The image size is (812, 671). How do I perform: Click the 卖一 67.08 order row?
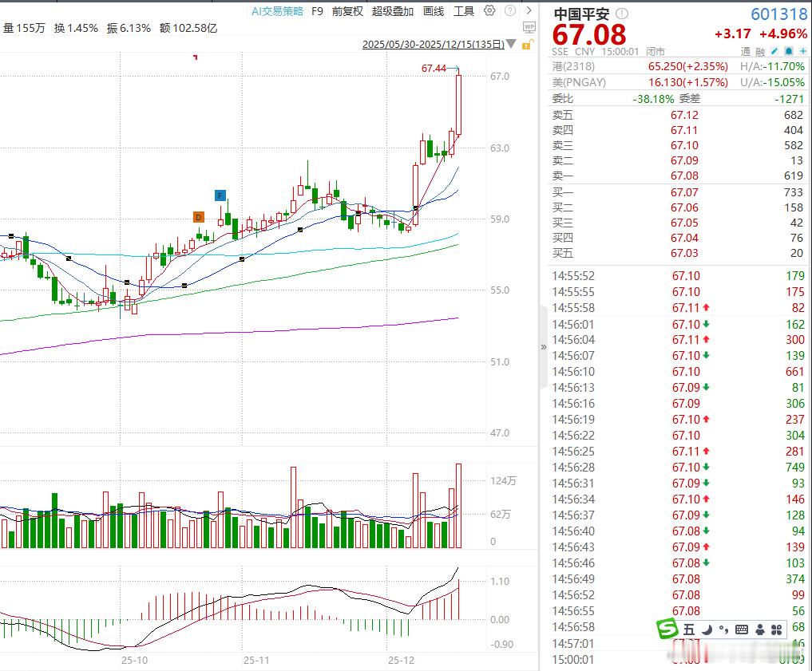point(678,176)
